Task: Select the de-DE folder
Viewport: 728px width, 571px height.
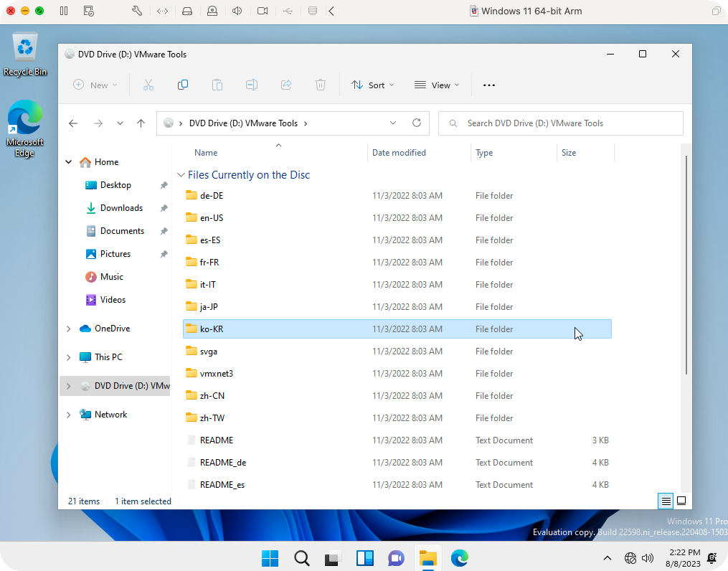Action: click(x=397, y=196)
